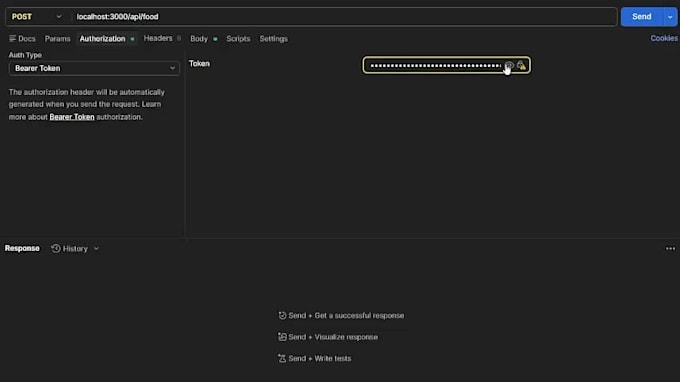Expand the History dropdown chevron
Viewport: 680px width, 382px height.
coord(96,249)
